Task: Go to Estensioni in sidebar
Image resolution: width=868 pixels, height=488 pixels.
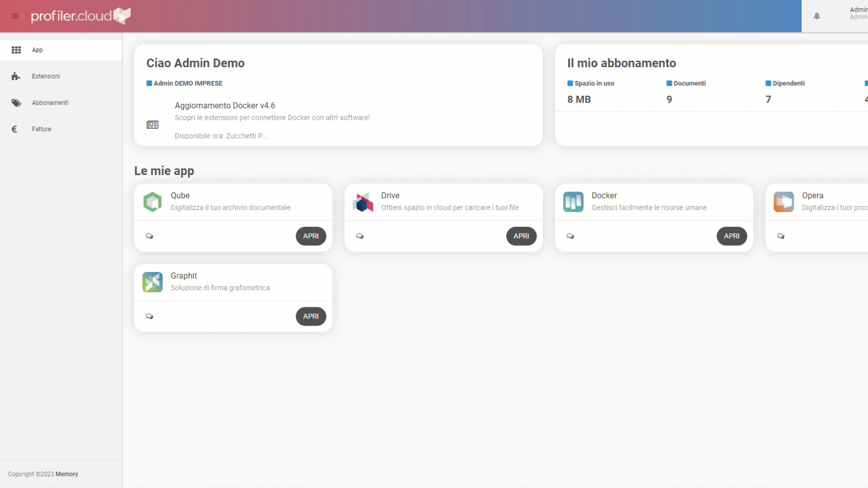Action: 46,76
